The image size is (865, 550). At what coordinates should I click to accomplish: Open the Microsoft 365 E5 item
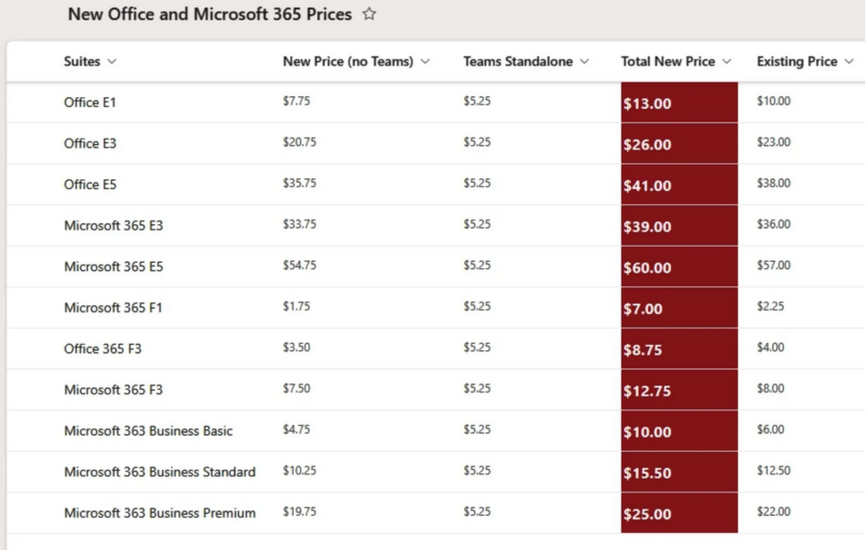pyautogui.click(x=114, y=266)
